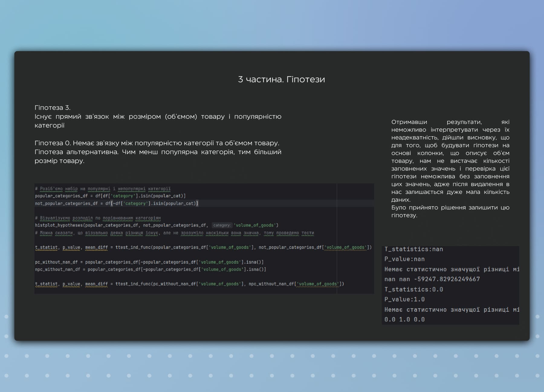Click the output line "T_statistics:0.0"
The image size is (544, 392).
414,289
